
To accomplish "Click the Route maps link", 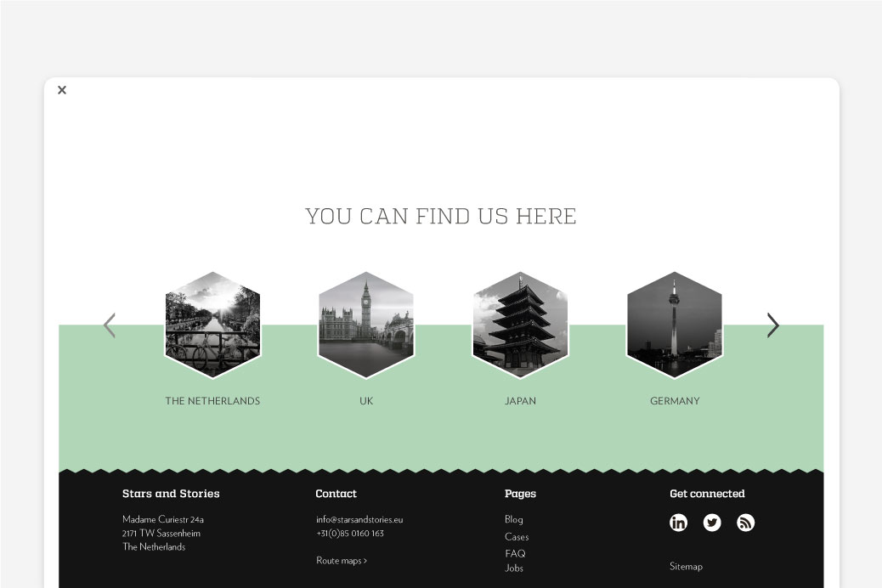I will click(342, 561).
